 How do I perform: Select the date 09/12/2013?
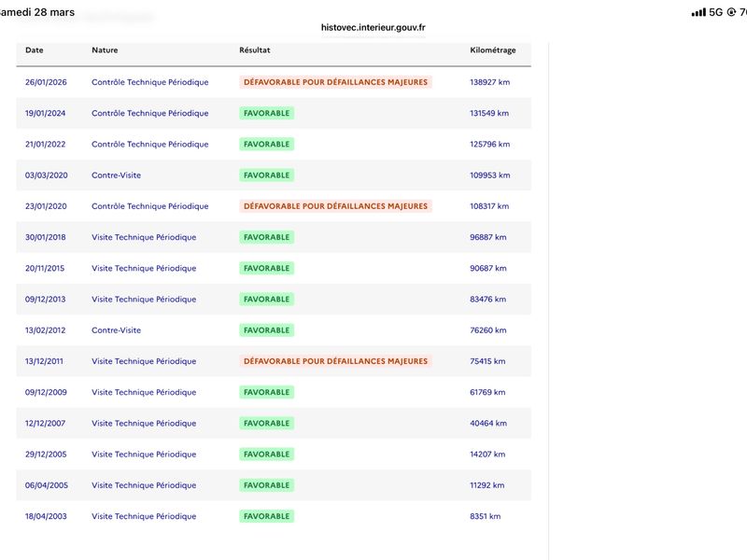tap(45, 299)
